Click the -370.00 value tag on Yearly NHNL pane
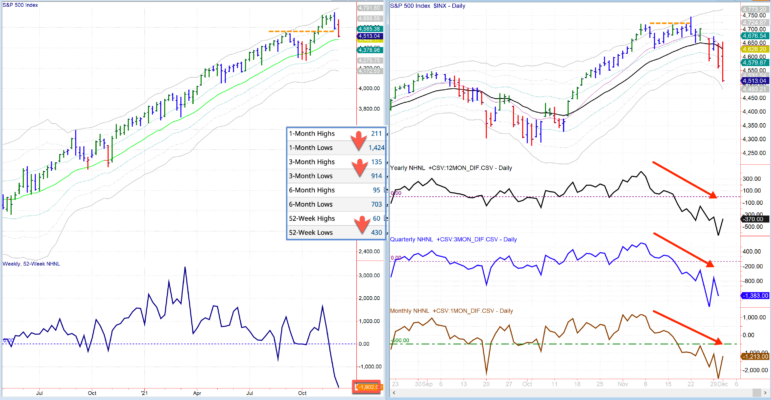The height and width of the screenshot is (400, 771). pos(754,219)
